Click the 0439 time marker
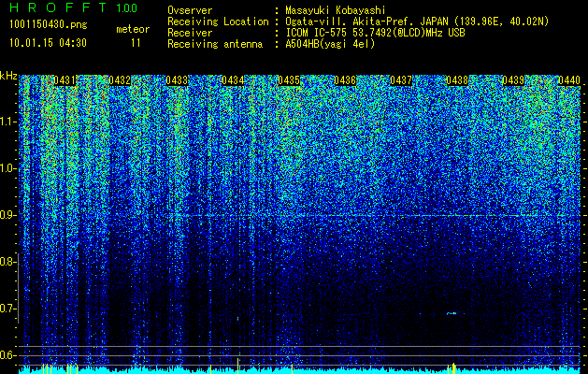This screenshot has height=374, width=588. (x=513, y=80)
